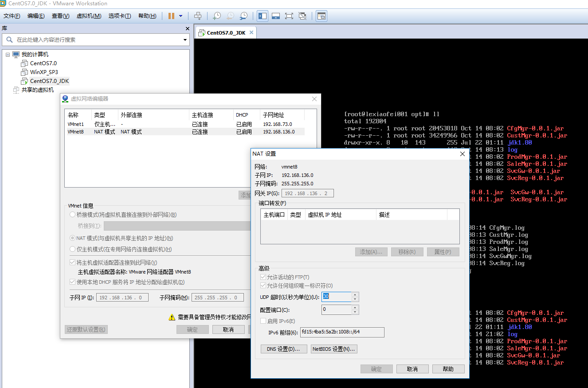Viewport: 588px width, 388px height.
Task: Click the 子网地址 column header
Action: point(282,115)
